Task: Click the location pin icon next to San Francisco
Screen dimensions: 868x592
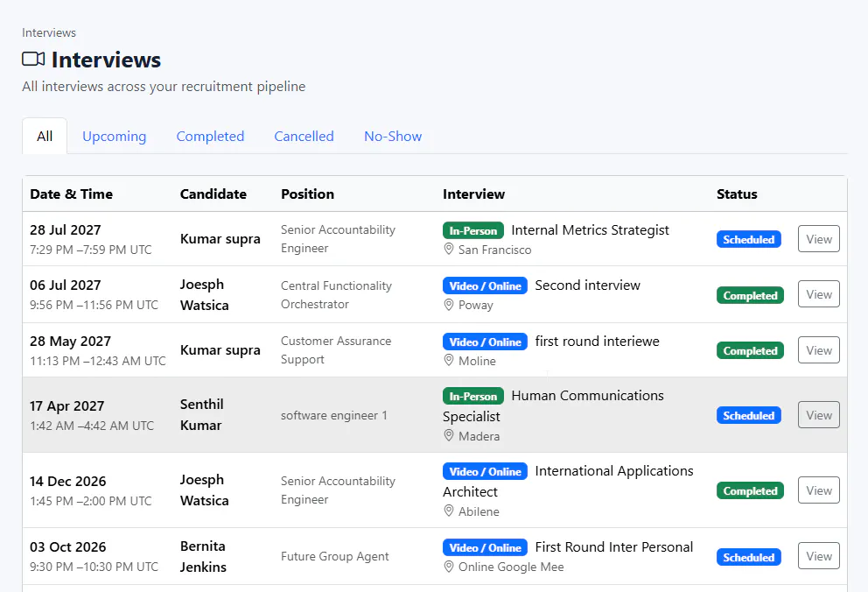Action: [x=449, y=250]
